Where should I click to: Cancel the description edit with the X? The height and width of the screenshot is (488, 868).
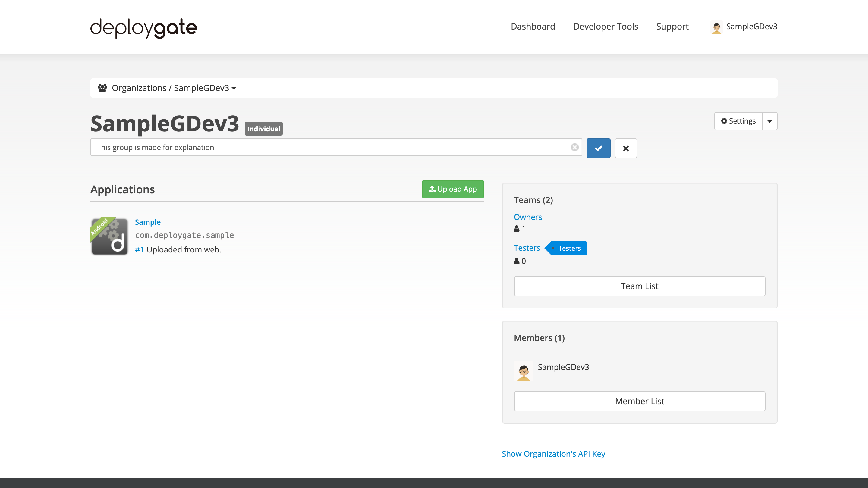tap(626, 148)
